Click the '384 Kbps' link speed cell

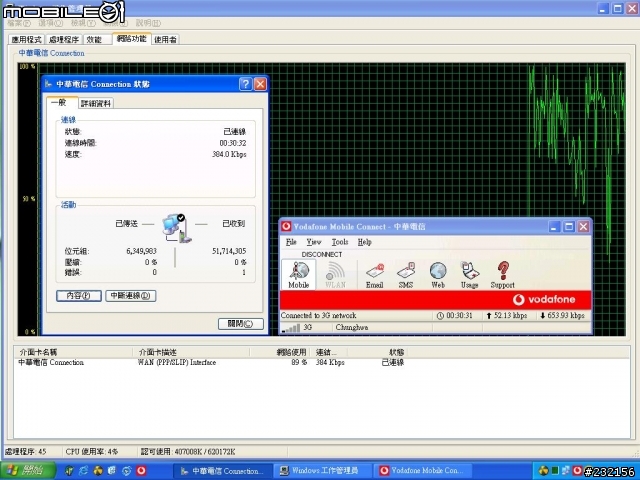click(330, 362)
